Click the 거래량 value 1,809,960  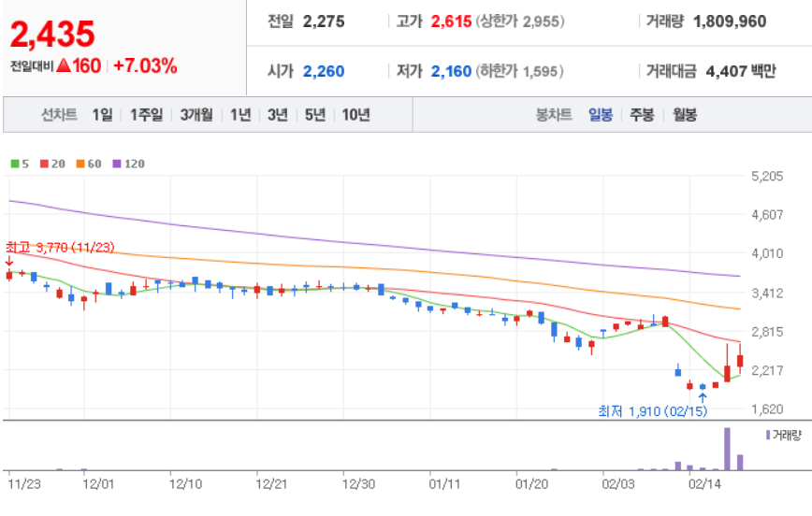(730, 21)
